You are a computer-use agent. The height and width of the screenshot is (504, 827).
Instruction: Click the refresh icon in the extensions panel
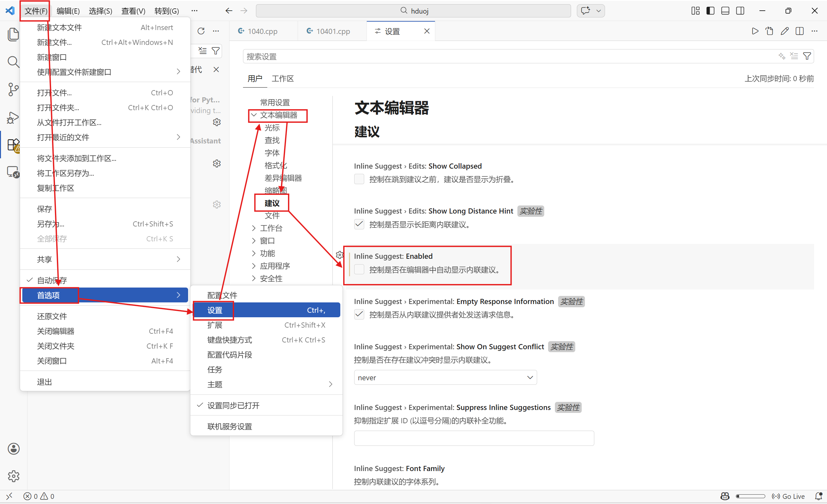coord(201,31)
